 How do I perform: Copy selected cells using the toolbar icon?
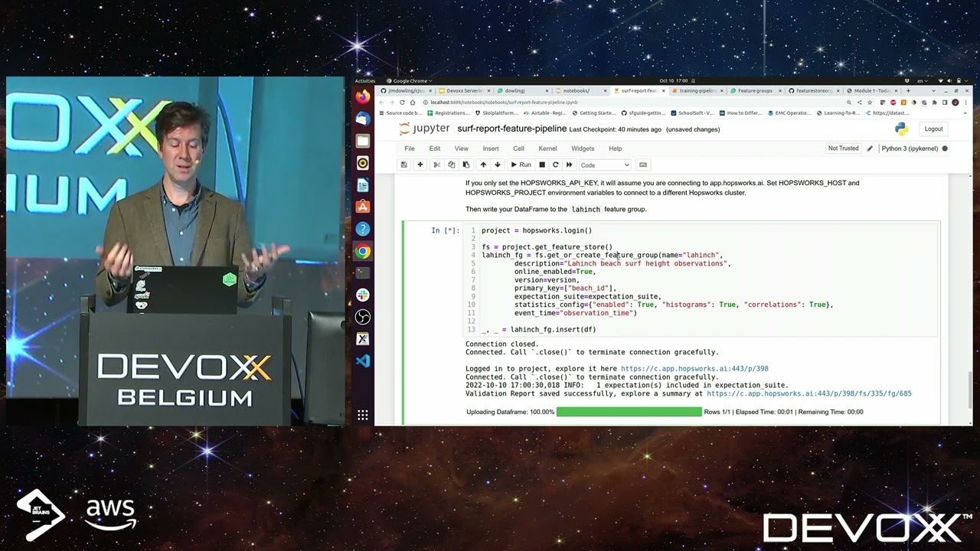click(x=451, y=165)
